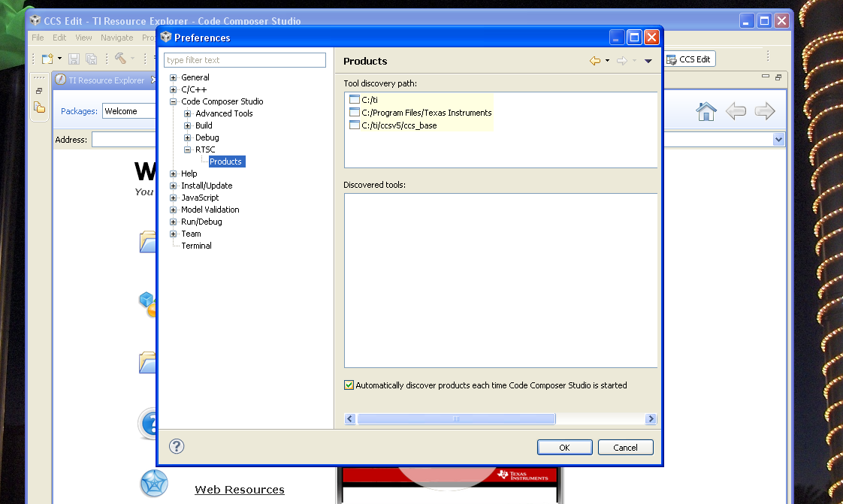Expand the General tree node

click(x=173, y=77)
